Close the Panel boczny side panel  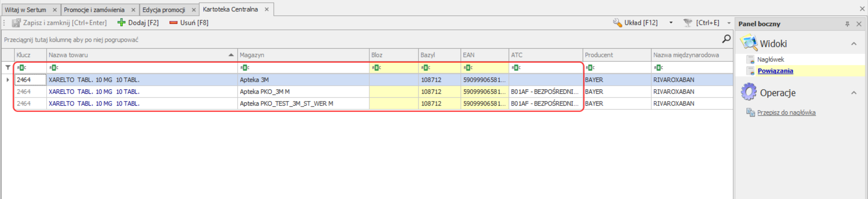point(859,24)
